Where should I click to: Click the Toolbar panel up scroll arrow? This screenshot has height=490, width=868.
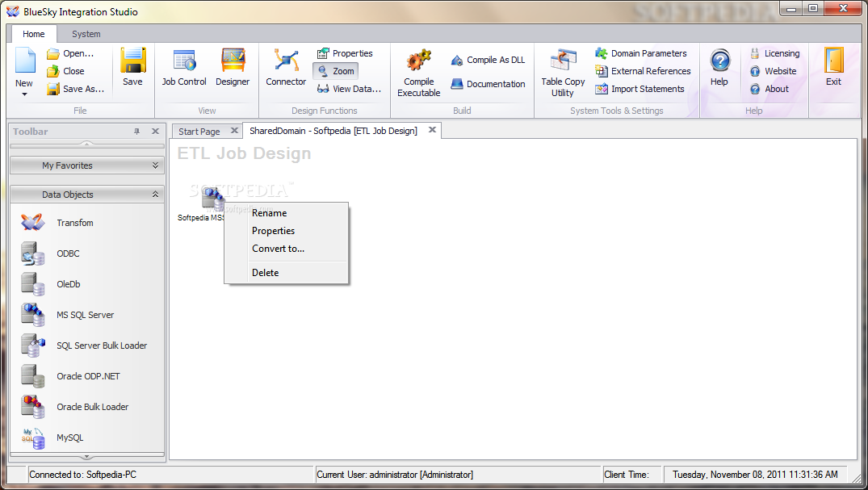point(87,145)
